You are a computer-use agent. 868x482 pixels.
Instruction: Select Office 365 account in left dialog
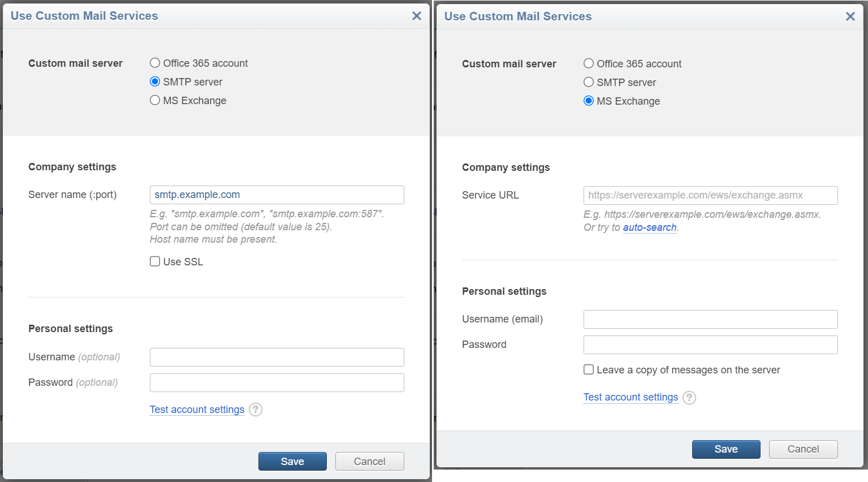point(155,63)
